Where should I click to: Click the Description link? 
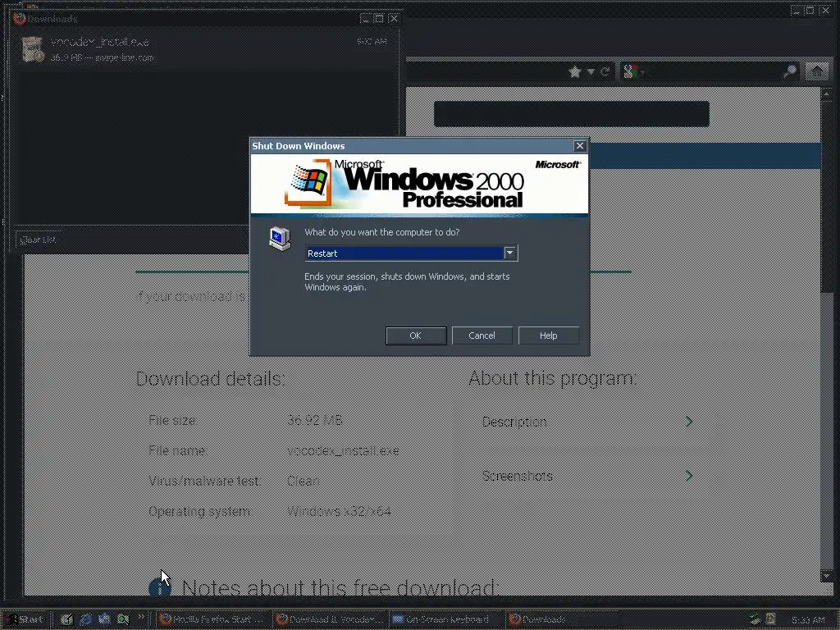click(x=514, y=422)
